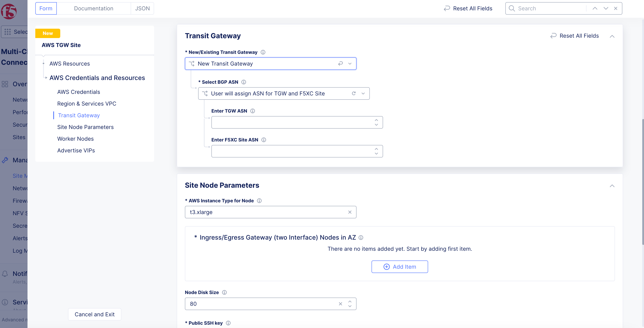
Task: Click info icon beside Node Disk Size
Action: [224, 292]
